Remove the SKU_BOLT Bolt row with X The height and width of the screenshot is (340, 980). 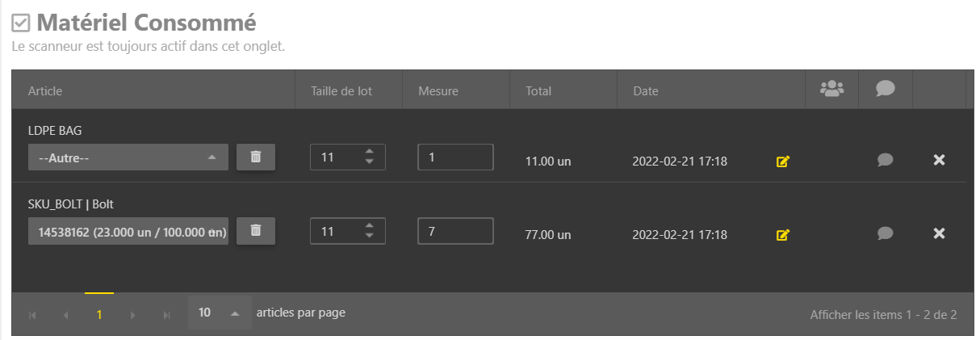coord(939,233)
